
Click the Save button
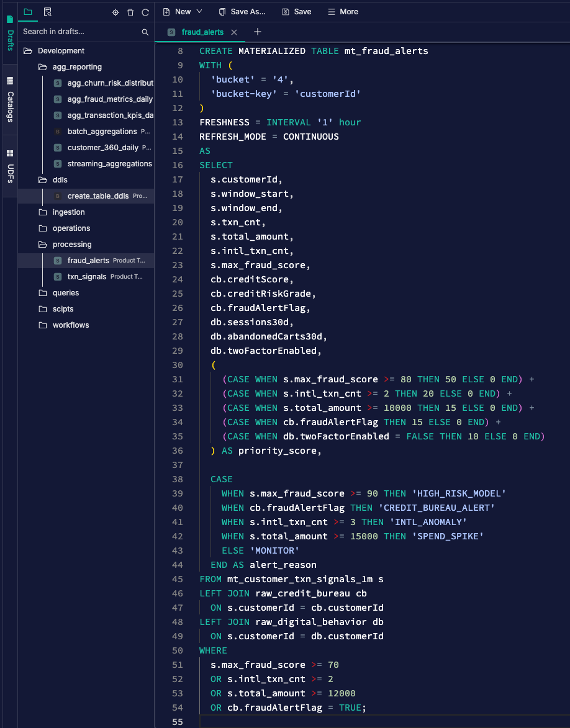point(297,12)
